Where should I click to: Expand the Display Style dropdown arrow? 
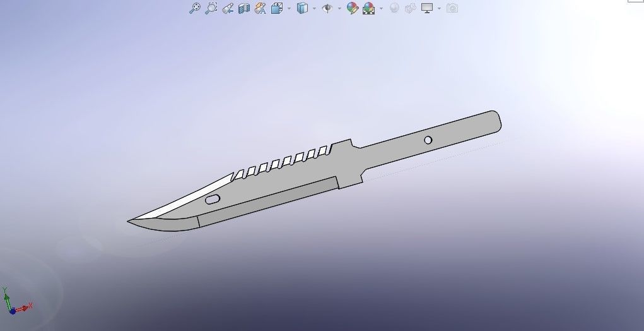point(314,8)
